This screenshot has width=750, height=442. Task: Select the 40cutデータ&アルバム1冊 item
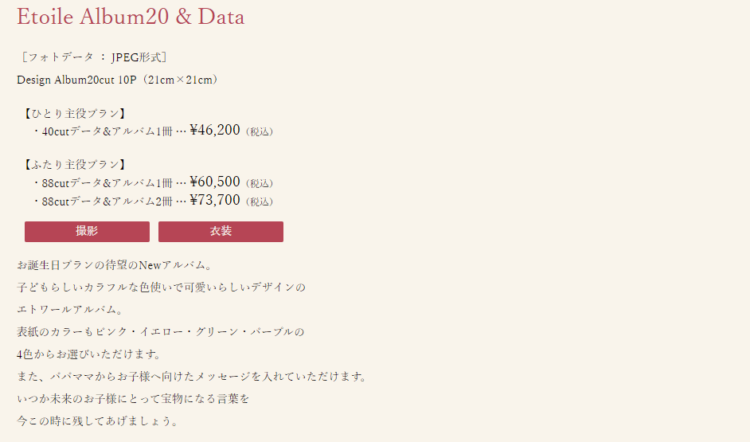pos(107,131)
